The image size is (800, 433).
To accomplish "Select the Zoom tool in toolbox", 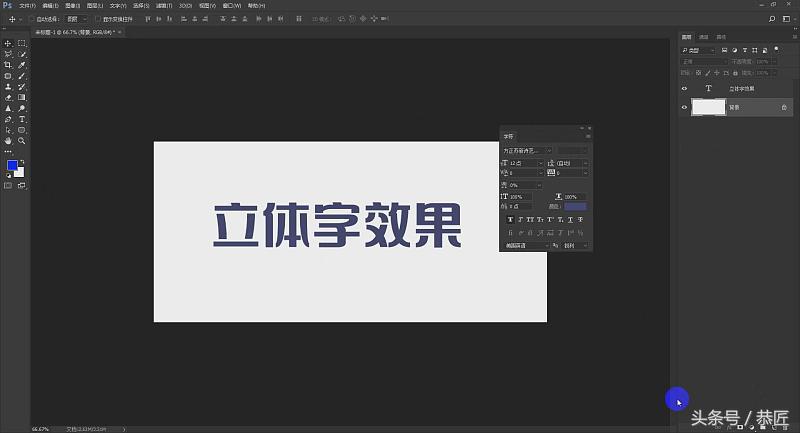I will pos(22,141).
